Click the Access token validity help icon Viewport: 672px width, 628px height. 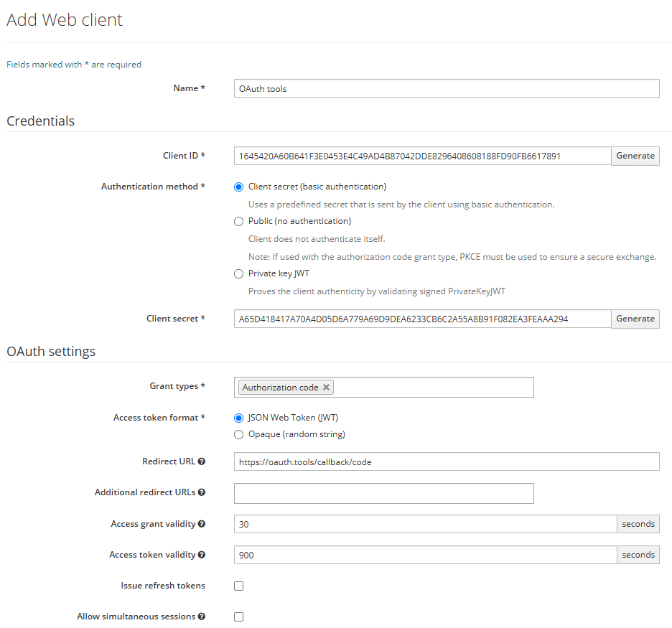[202, 555]
